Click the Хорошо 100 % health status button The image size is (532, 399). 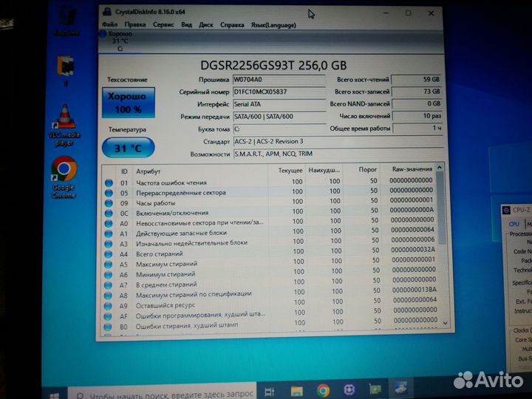(x=129, y=103)
